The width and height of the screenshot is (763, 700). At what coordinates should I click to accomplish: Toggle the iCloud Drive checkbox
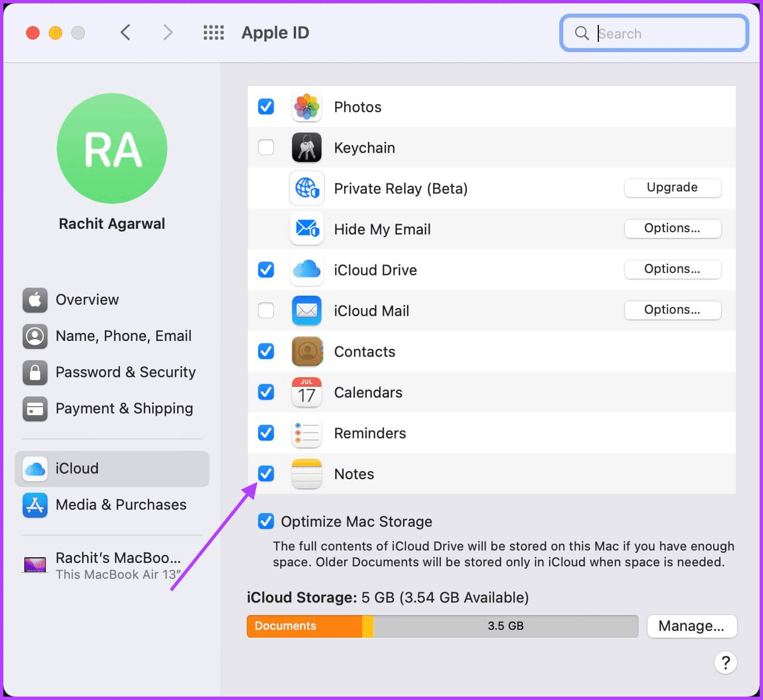[266, 270]
